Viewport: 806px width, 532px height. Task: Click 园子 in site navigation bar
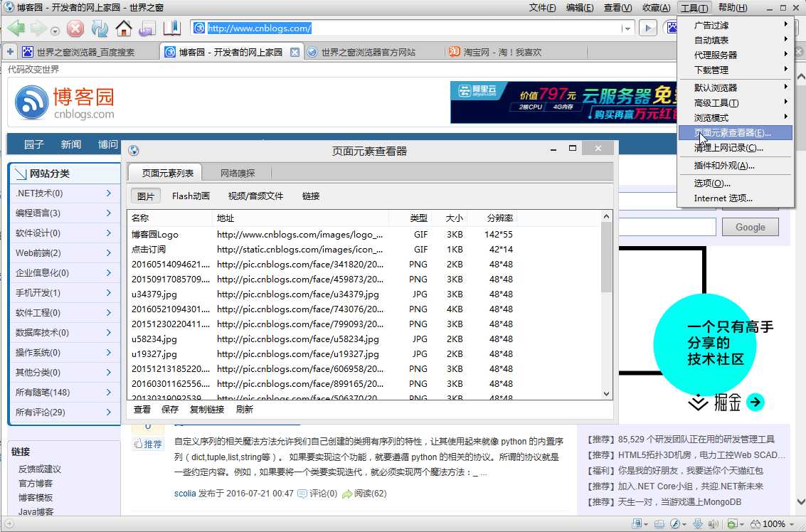coord(34,144)
